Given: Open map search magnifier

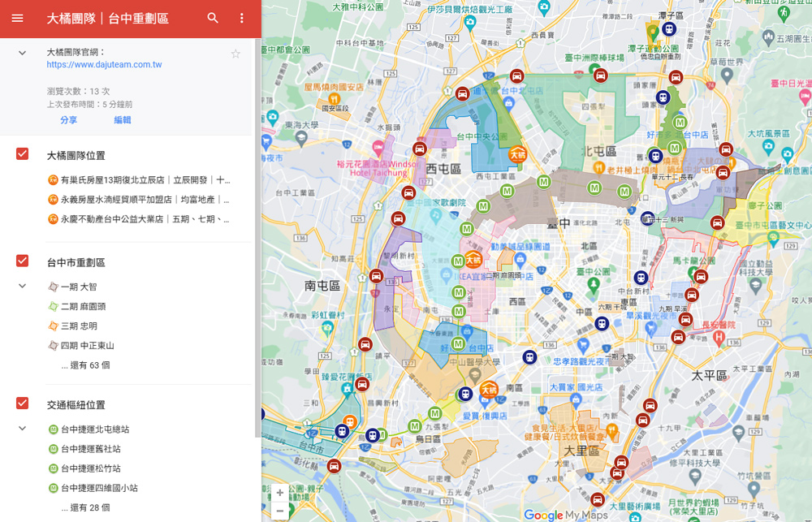Looking at the screenshot, I should pyautogui.click(x=212, y=18).
